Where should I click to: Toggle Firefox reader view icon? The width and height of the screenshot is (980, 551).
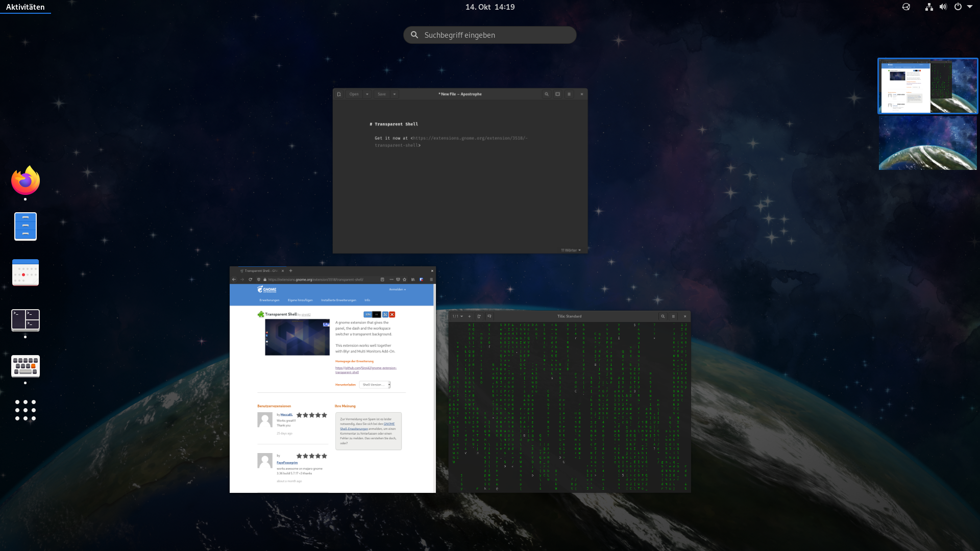[382, 280]
